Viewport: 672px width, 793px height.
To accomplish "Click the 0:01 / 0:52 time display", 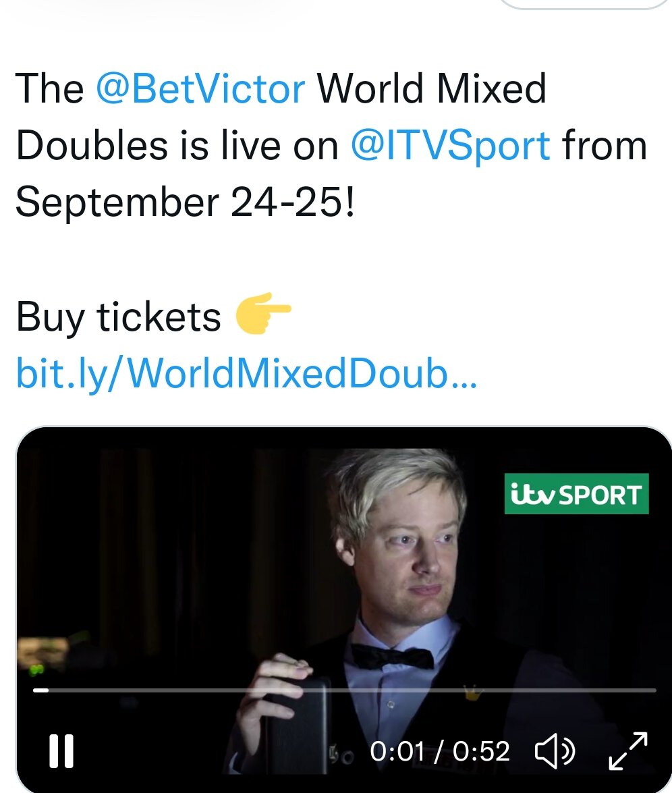I will [x=439, y=751].
